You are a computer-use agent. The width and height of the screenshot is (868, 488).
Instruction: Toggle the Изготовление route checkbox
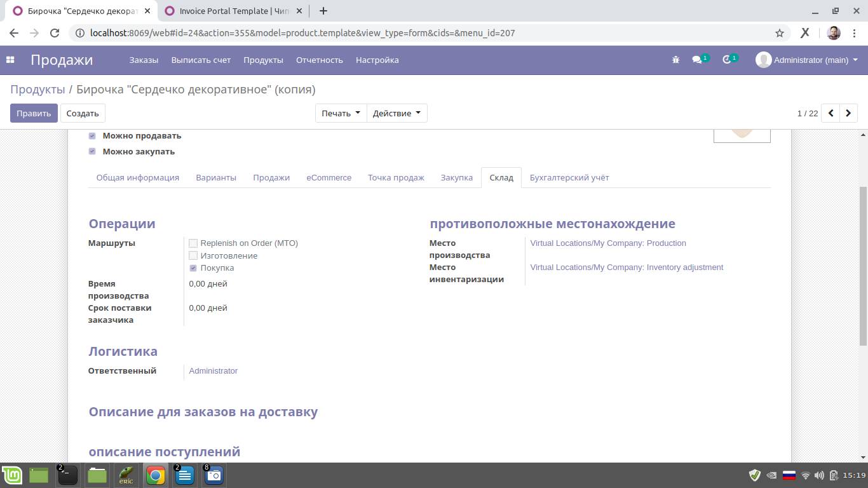pos(193,255)
